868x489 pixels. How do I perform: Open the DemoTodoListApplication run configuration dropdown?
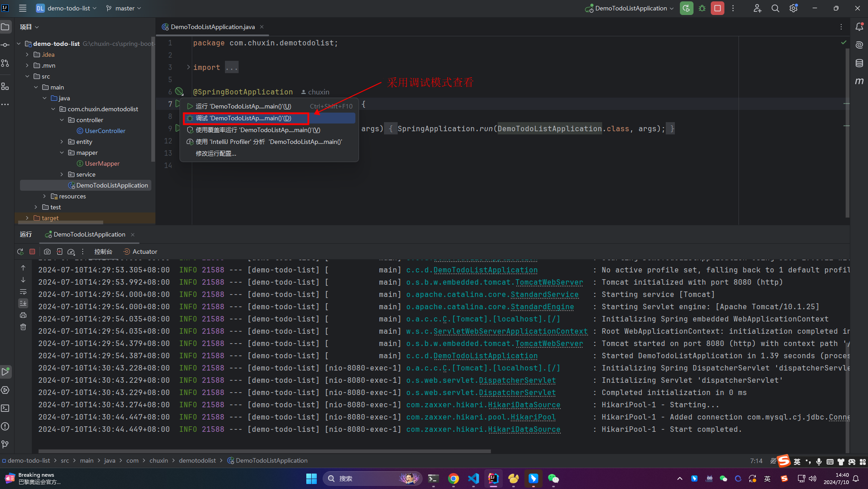(629, 8)
